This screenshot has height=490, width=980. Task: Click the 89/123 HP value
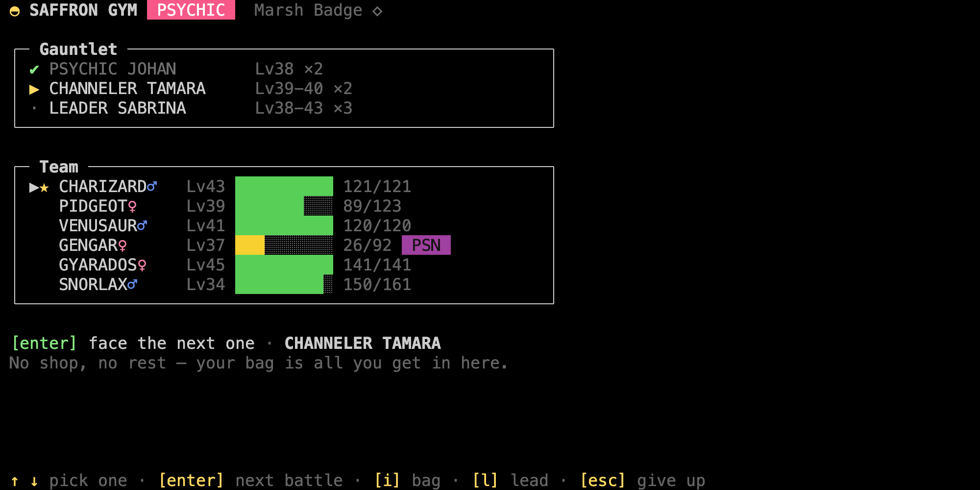click(x=372, y=206)
